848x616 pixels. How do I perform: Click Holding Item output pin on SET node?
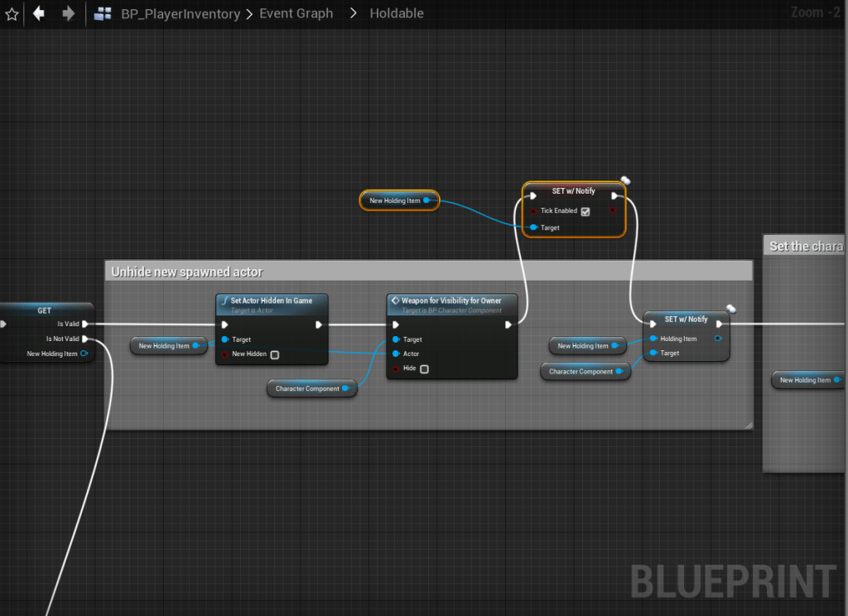718,339
